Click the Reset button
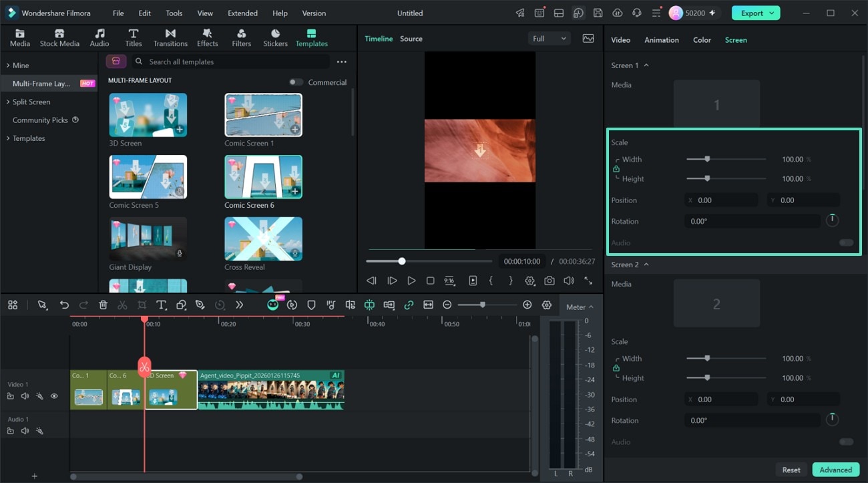This screenshot has height=483, width=868. point(791,470)
